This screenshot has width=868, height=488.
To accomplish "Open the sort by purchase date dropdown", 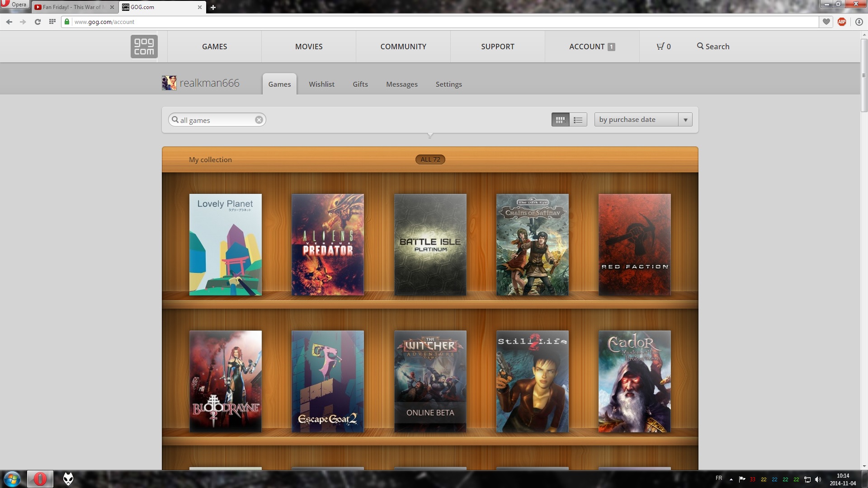I will pos(643,120).
